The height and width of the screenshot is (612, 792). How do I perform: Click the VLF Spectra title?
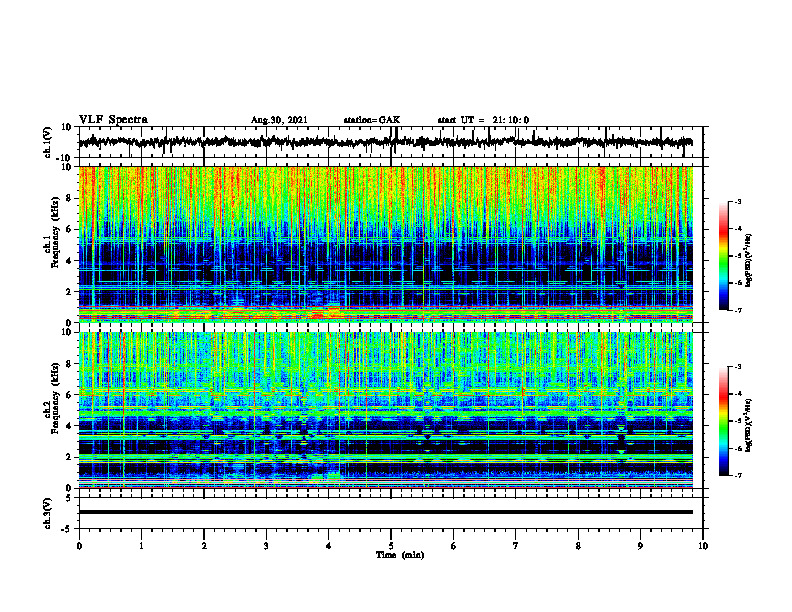[x=113, y=120]
